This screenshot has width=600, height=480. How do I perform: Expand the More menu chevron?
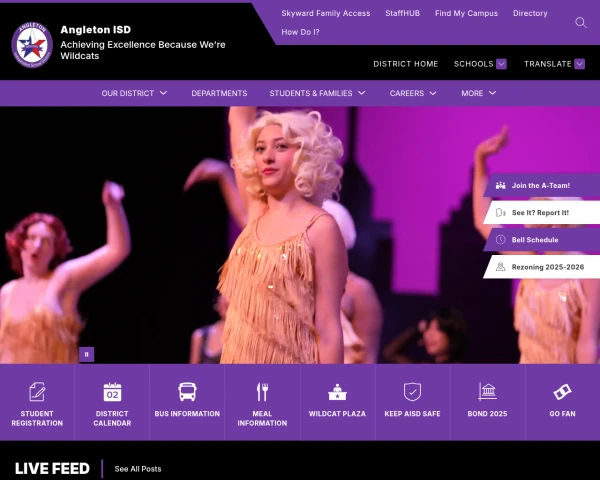(492, 93)
